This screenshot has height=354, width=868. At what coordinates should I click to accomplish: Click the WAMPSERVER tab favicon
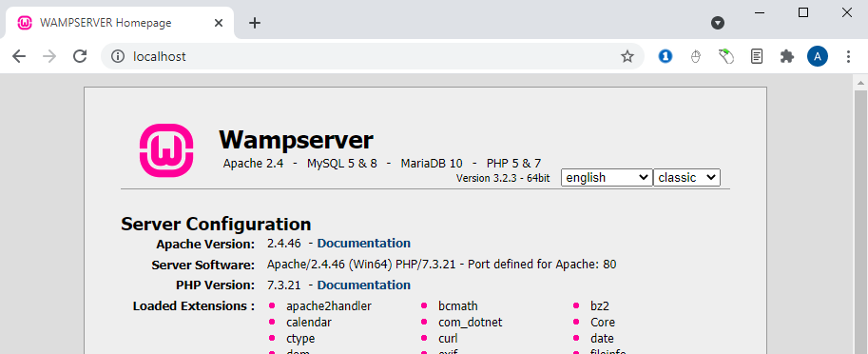click(25, 23)
